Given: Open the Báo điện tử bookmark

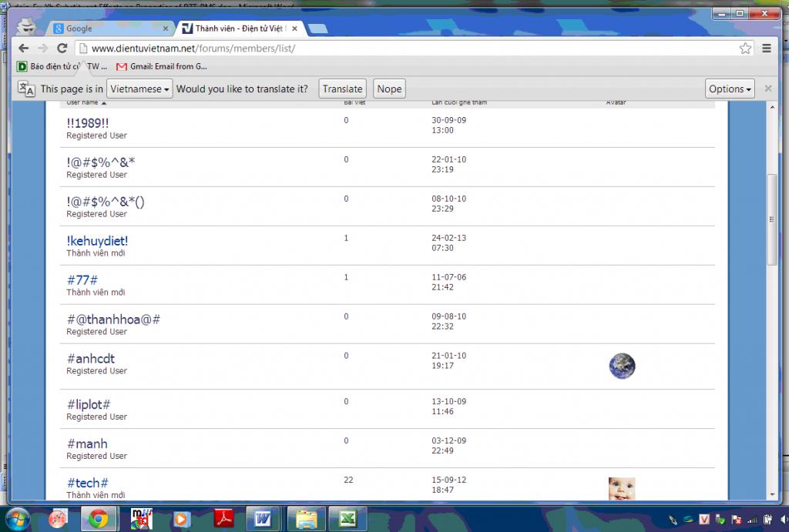Looking at the screenshot, I should click(49, 66).
